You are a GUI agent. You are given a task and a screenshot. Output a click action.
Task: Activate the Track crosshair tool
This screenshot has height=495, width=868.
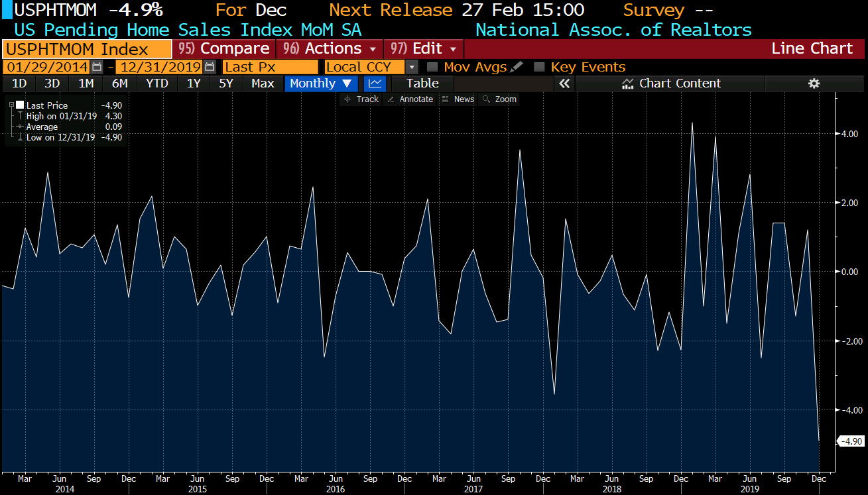point(361,99)
